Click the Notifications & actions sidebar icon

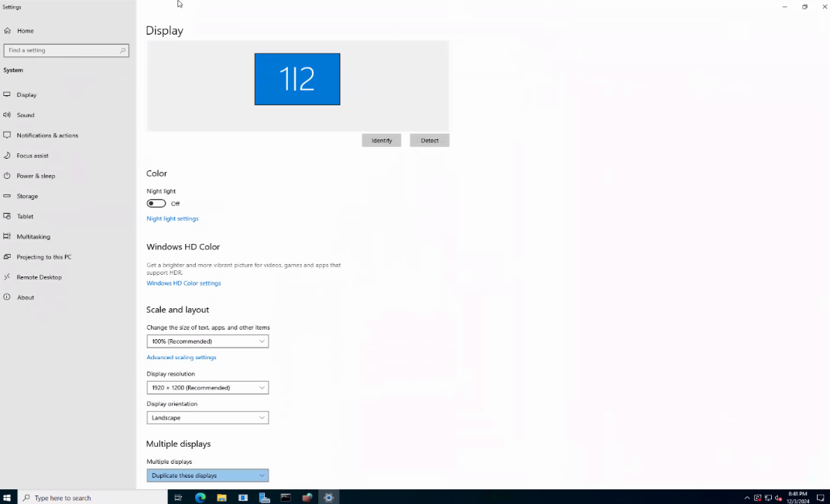coord(7,135)
